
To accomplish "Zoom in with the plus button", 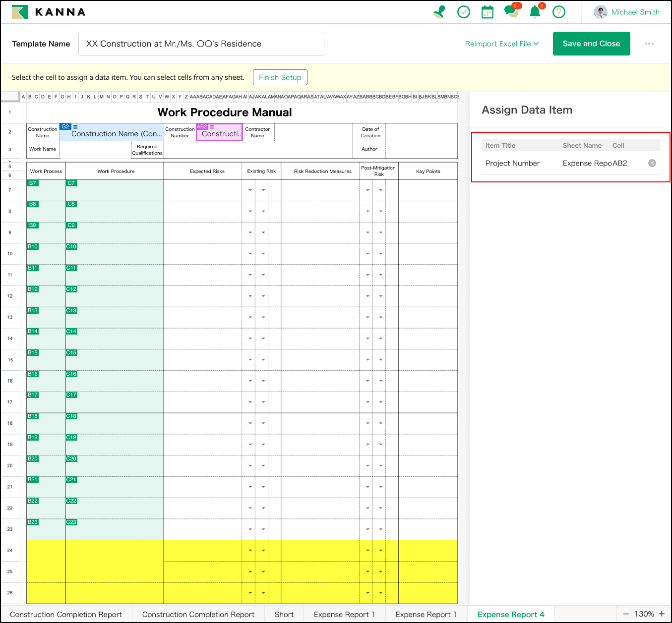I will point(662,614).
